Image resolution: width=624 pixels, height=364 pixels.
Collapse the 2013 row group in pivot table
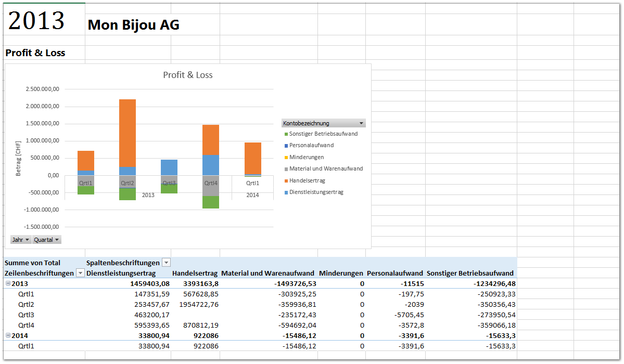click(8, 284)
